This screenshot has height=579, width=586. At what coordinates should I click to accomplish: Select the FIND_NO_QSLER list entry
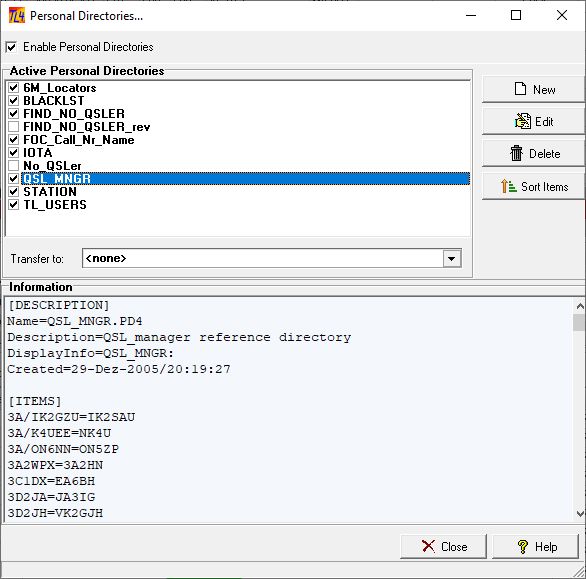coord(74,114)
